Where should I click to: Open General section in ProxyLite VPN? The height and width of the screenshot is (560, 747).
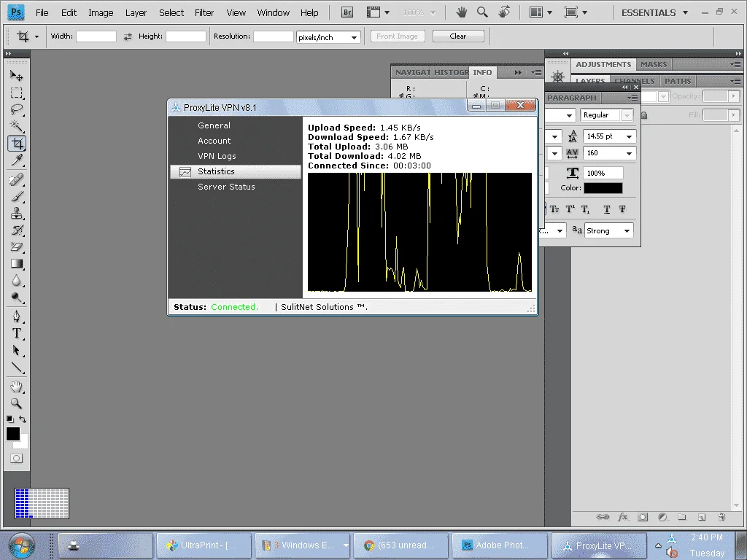pyautogui.click(x=214, y=125)
